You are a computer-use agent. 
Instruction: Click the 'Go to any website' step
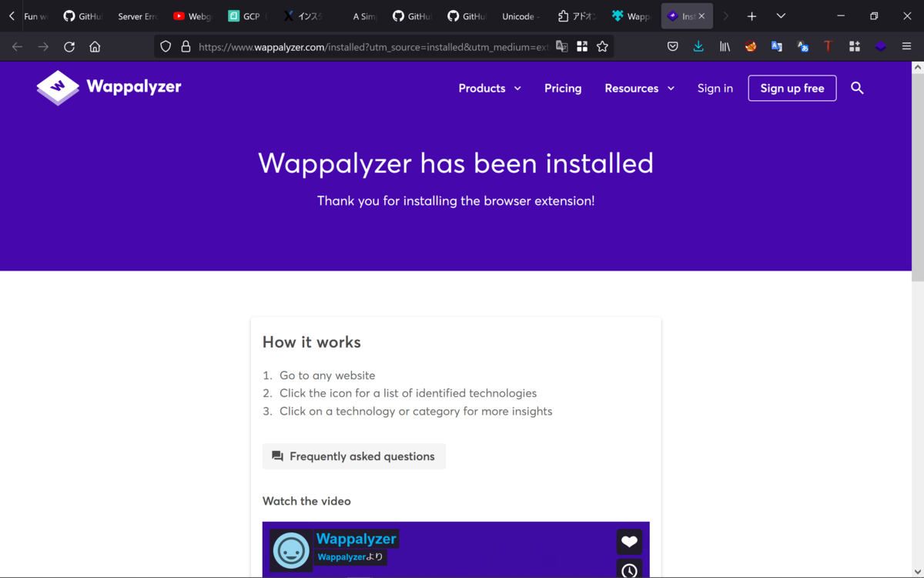[x=327, y=375]
